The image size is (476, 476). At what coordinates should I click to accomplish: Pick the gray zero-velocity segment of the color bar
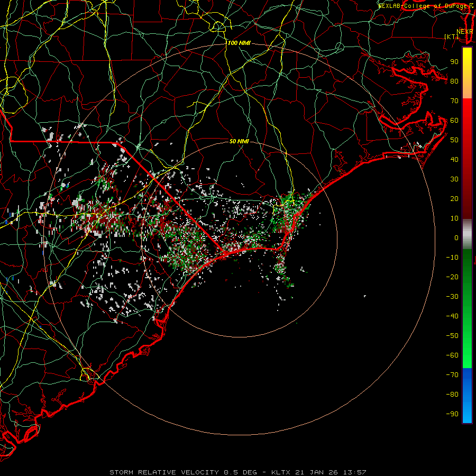467,234
